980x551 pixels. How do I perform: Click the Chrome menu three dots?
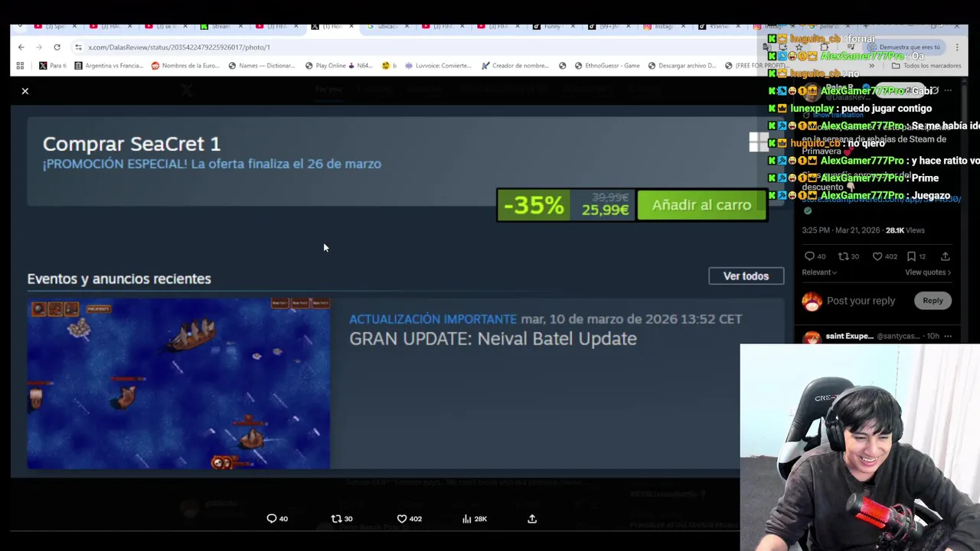[x=957, y=47]
